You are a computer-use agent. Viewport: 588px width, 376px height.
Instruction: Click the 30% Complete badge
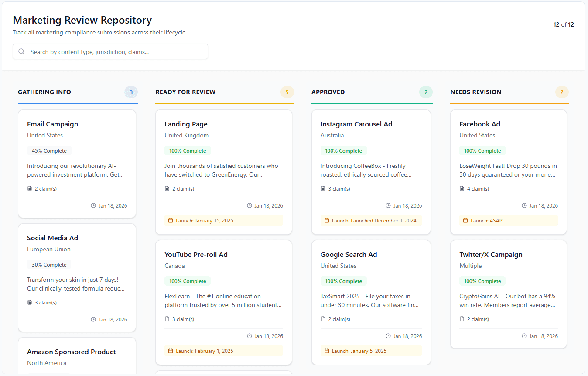click(49, 265)
